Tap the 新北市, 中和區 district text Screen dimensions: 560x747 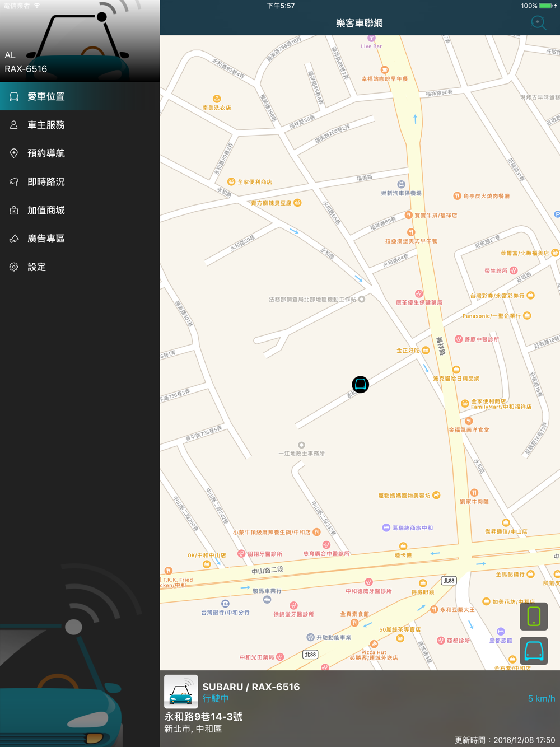tap(193, 729)
